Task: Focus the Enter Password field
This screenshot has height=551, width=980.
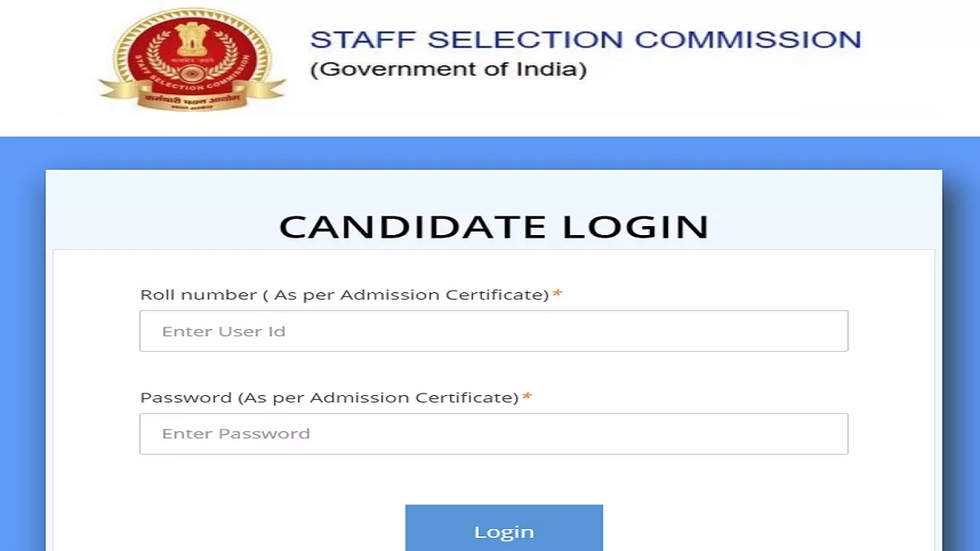Action: (x=493, y=433)
